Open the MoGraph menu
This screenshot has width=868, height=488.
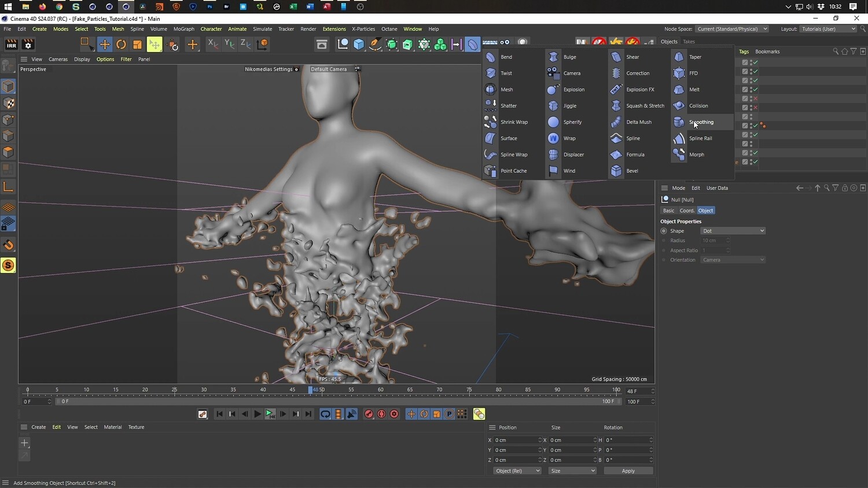click(x=183, y=29)
